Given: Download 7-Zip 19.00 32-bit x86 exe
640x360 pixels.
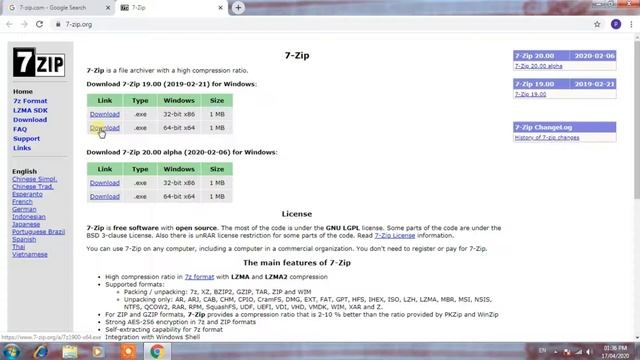Looking at the screenshot, I should tap(104, 114).
